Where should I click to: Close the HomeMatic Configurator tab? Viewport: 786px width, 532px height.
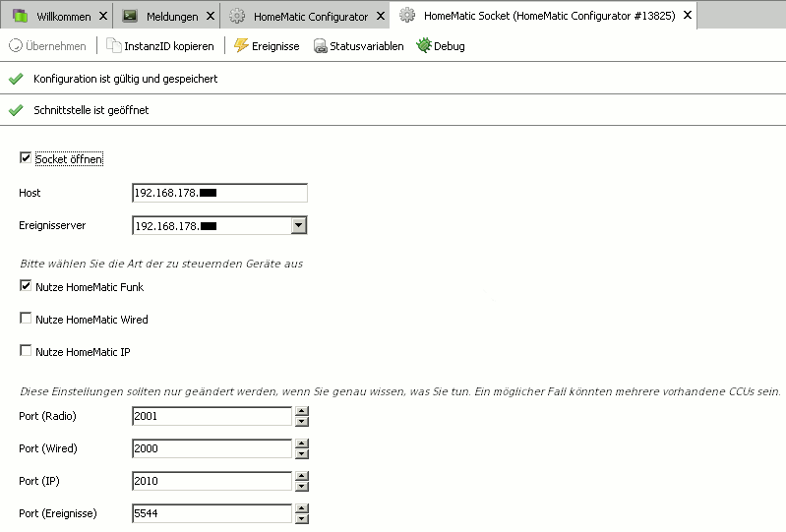[381, 16]
